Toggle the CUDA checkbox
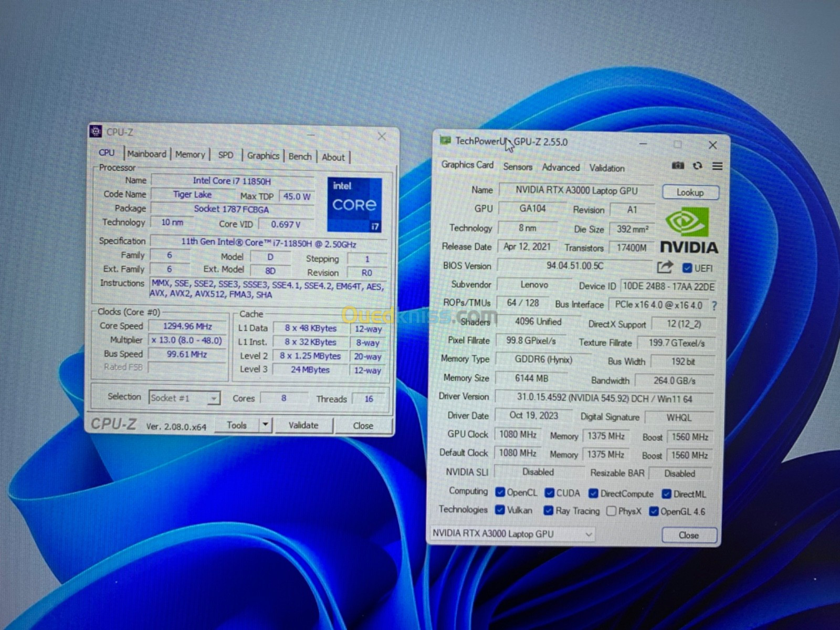The height and width of the screenshot is (630, 840). coord(550,493)
